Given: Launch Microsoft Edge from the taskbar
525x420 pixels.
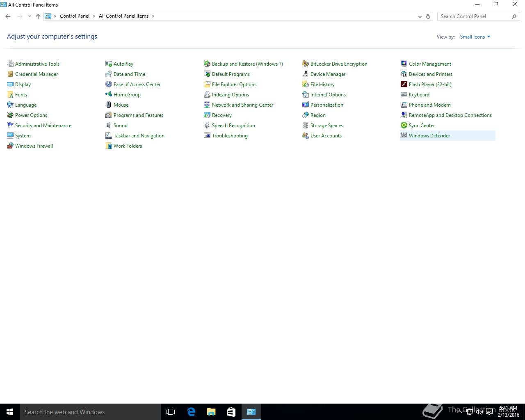Looking at the screenshot, I should [191, 412].
